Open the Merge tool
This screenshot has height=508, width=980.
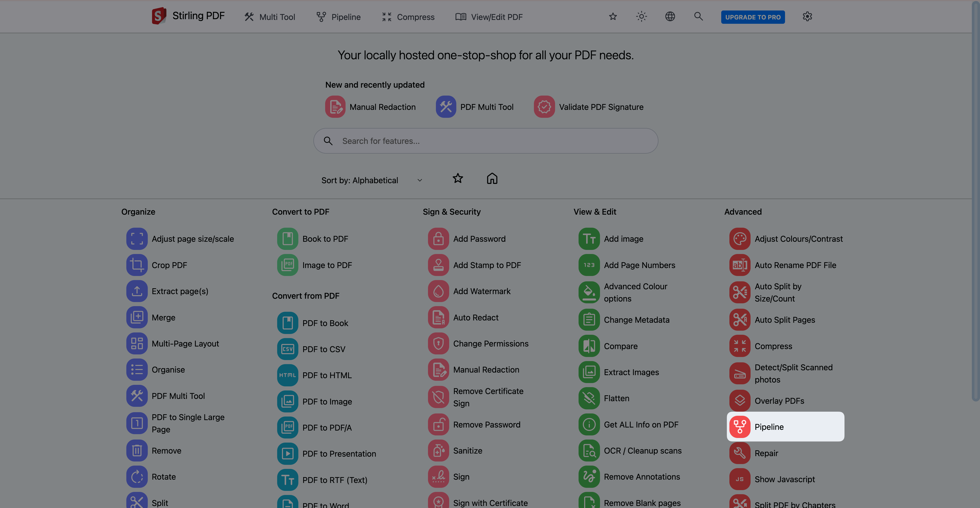tap(163, 317)
